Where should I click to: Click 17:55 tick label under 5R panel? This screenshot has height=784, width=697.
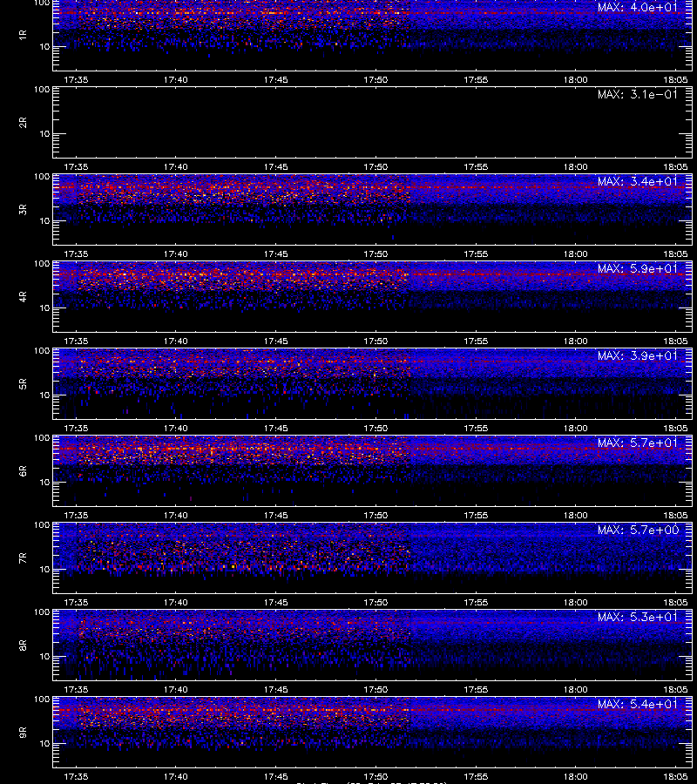[476, 428]
